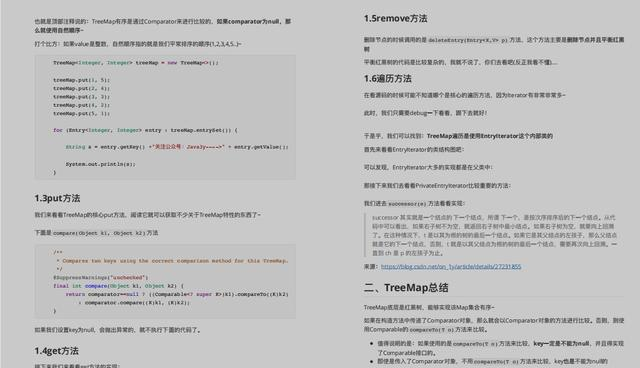Viewport: 640px width, 368px height.
Task: Click the 'comparator.compare((K)k1, (K)k2);' line
Action: point(134,303)
